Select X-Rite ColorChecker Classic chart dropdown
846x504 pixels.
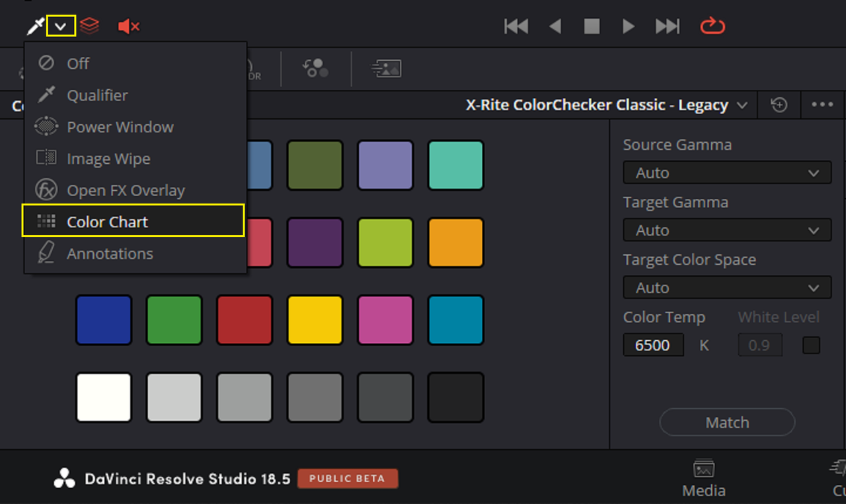[607, 105]
